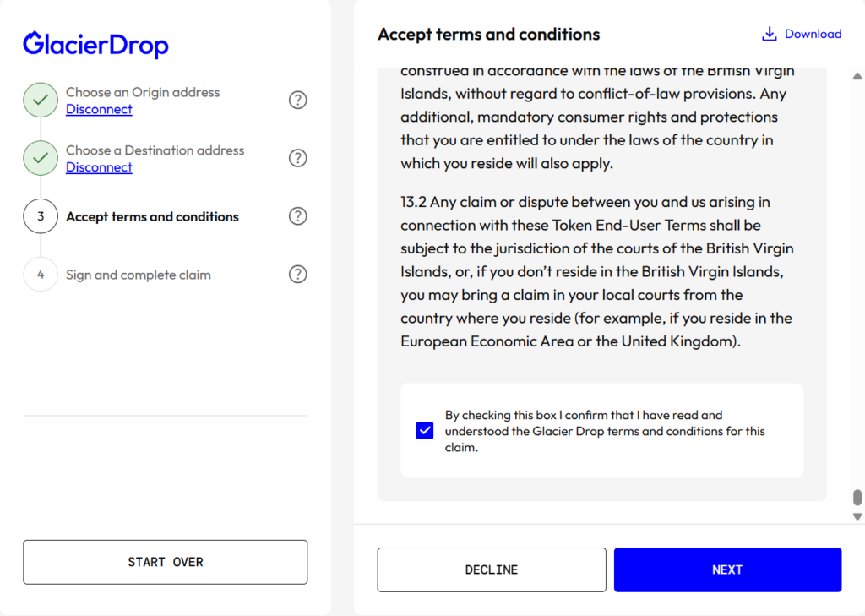Click the green checkmark for Origin address step
Viewport: 865px width, 616px height.
(41, 100)
